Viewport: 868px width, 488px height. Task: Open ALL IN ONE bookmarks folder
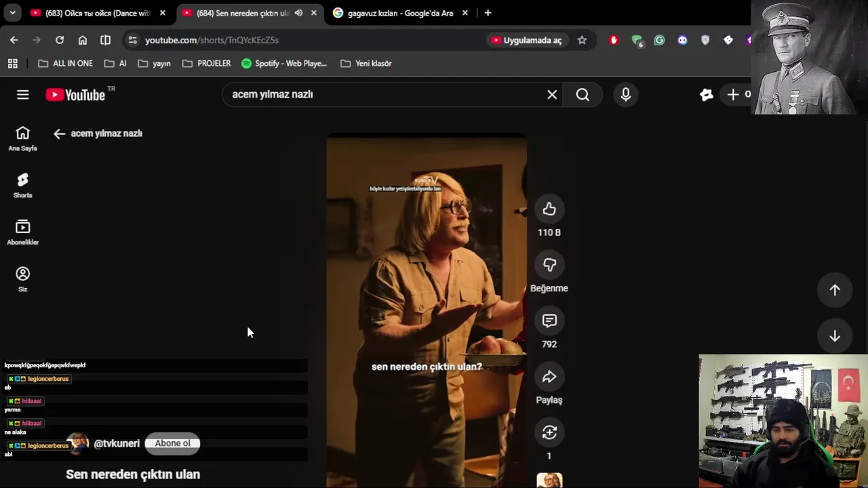tap(65, 63)
